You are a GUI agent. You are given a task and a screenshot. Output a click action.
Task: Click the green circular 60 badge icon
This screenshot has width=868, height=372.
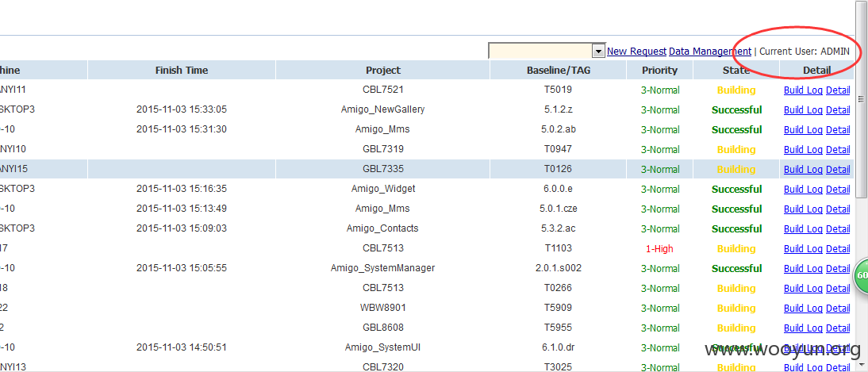(x=861, y=275)
